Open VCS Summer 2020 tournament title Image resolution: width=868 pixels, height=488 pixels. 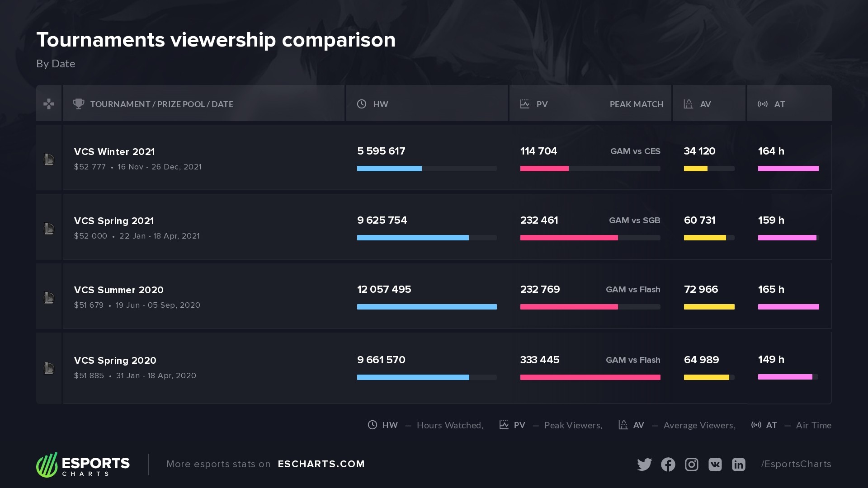(119, 290)
